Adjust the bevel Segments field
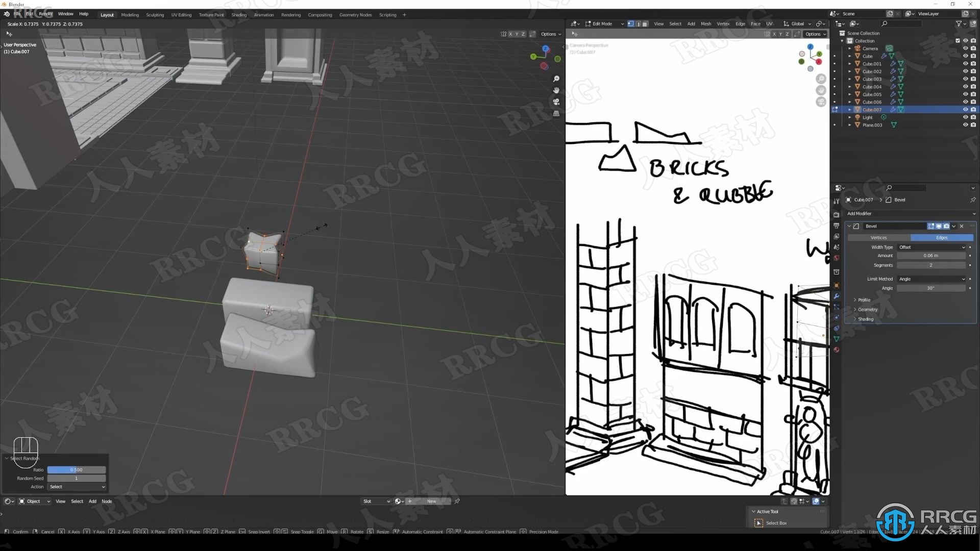 931,265
